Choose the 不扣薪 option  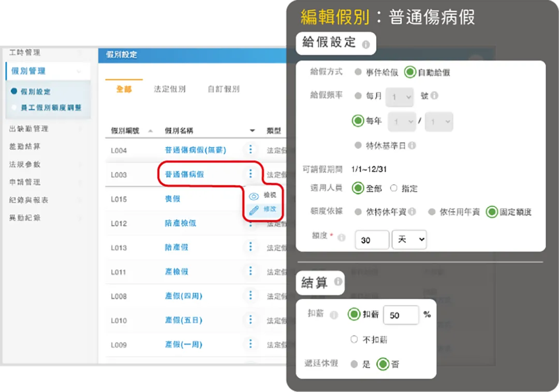point(354,339)
